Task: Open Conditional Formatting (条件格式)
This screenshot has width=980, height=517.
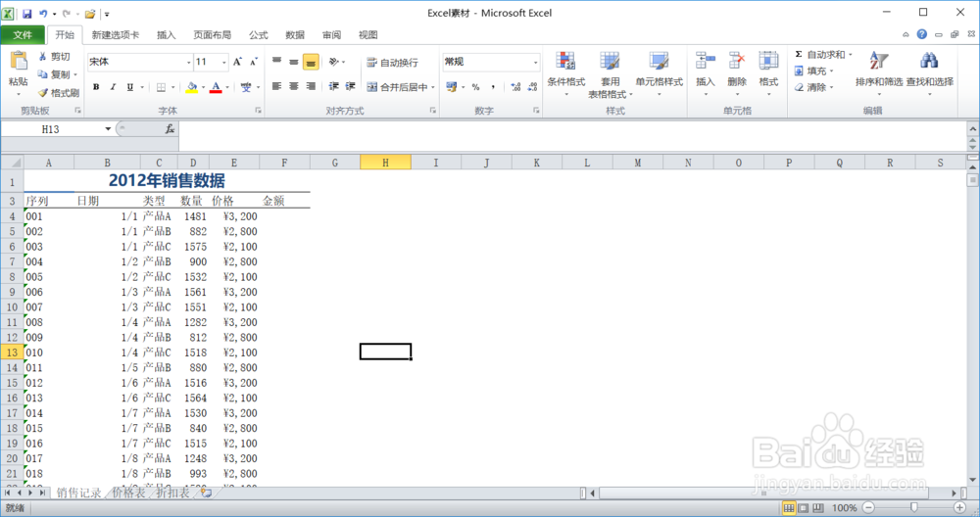Action: (566, 73)
